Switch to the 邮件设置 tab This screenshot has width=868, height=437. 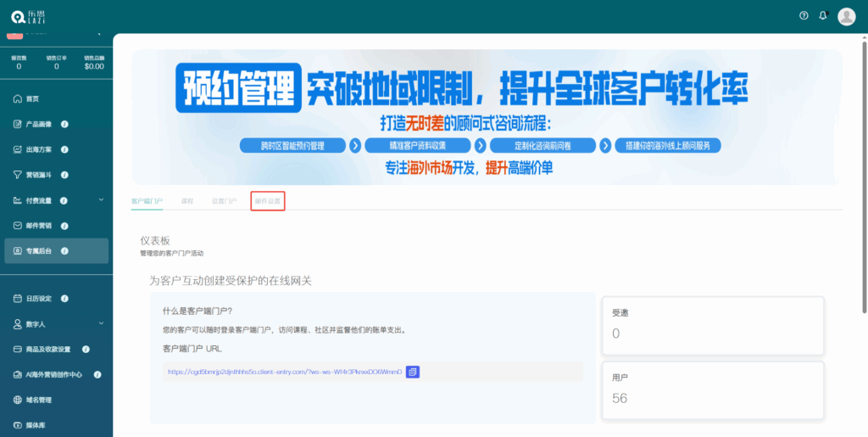click(x=267, y=201)
